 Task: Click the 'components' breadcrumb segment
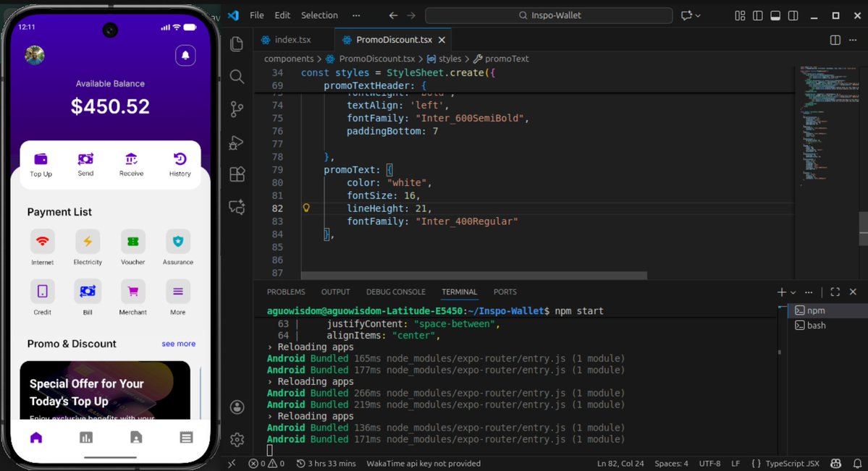[289, 59]
